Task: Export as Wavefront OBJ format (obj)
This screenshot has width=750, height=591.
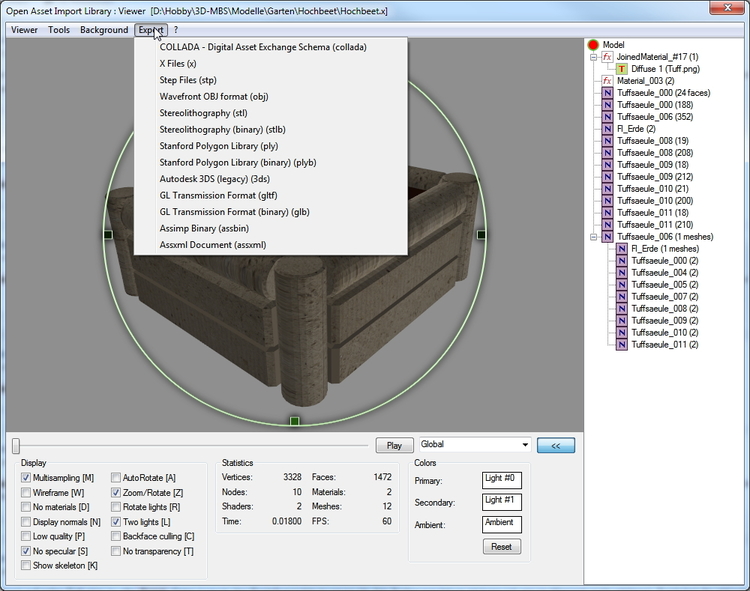Action: point(271,97)
